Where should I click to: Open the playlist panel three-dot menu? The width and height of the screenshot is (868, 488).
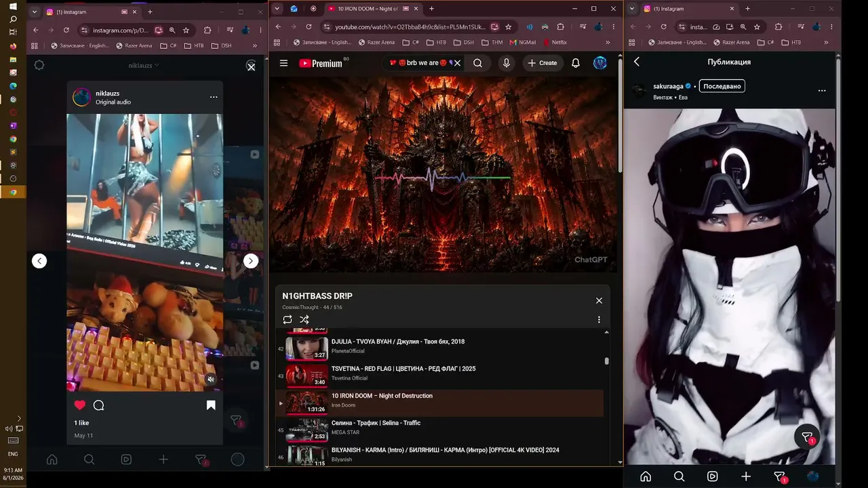(x=599, y=320)
